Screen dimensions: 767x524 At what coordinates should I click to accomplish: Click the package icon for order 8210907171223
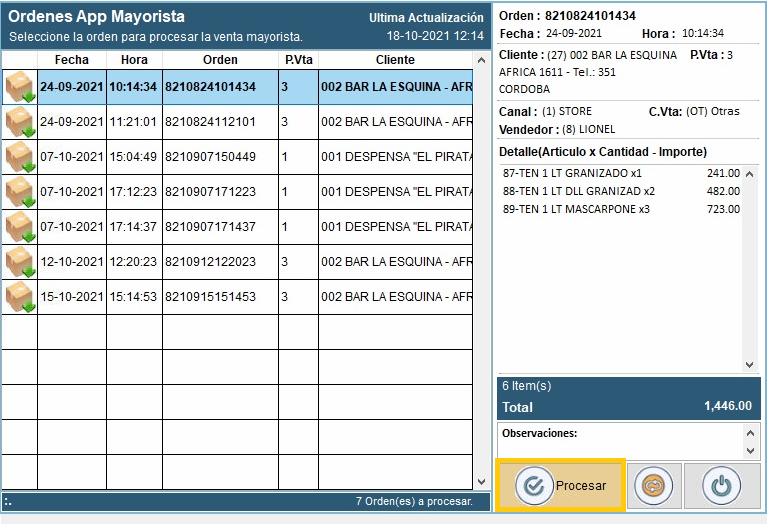coord(19,192)
